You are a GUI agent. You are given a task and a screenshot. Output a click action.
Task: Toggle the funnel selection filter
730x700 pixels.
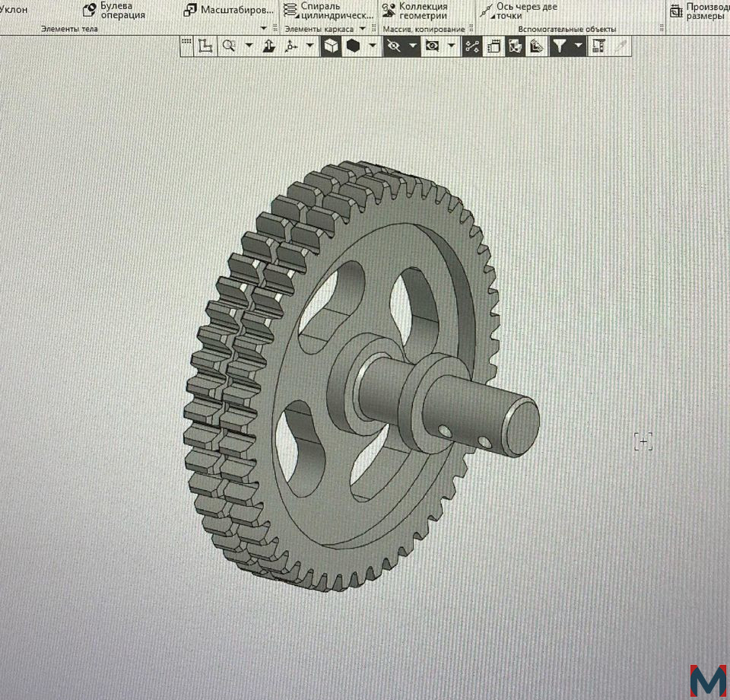coord(560,46)
